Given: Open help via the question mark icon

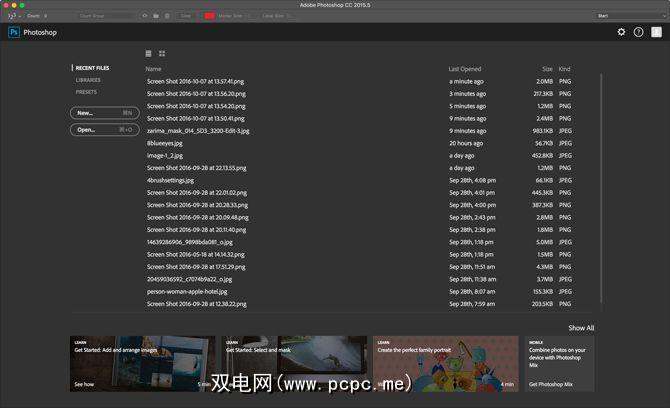Looking at the screenshot, I should point(638,32).
